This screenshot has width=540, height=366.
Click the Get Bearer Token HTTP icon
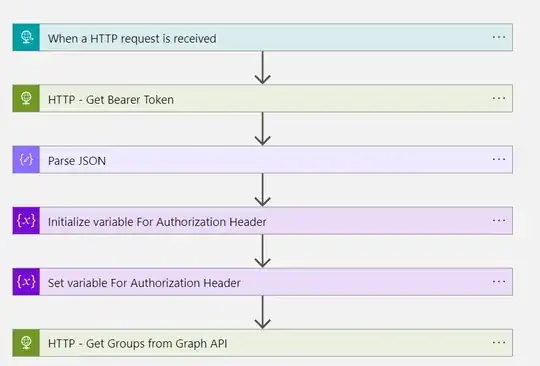[x=26, y=98]
